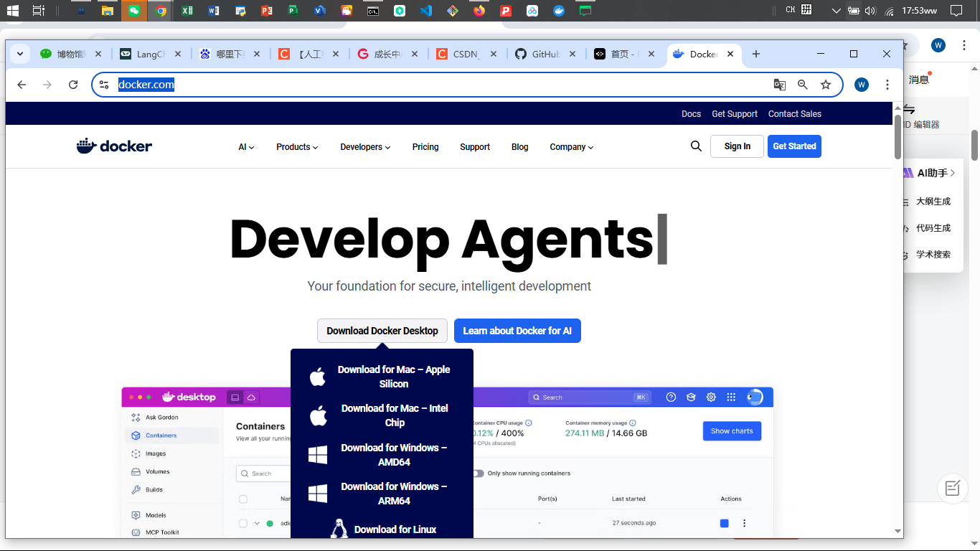Image resolution: width=980 pixels, height=551 pixels.
Task: Expand the Products dropdown
Action: 297,147
